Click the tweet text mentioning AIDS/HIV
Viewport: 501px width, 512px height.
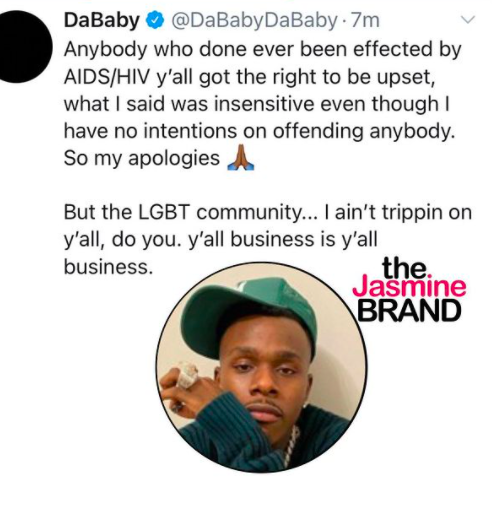click(x=263, y=104)
